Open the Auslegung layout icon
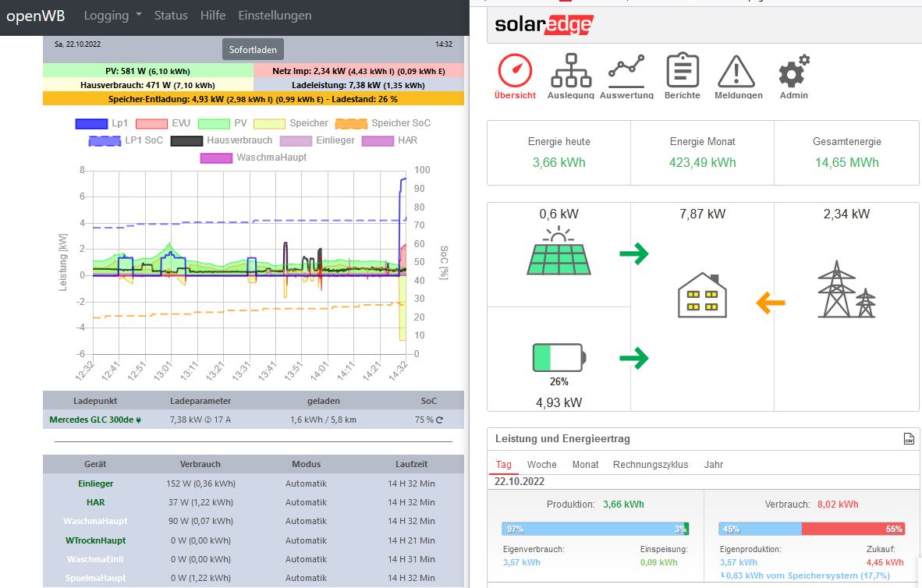 pyautogui.click(x=571, y=72)
